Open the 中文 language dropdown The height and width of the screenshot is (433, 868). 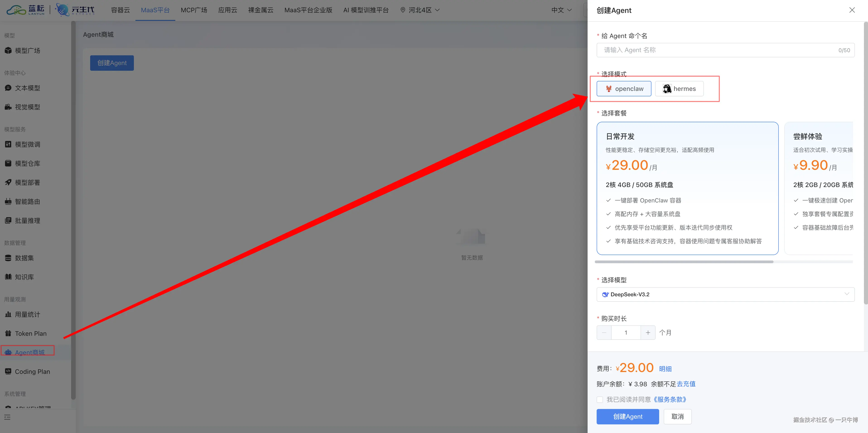(x=561, y=10)
